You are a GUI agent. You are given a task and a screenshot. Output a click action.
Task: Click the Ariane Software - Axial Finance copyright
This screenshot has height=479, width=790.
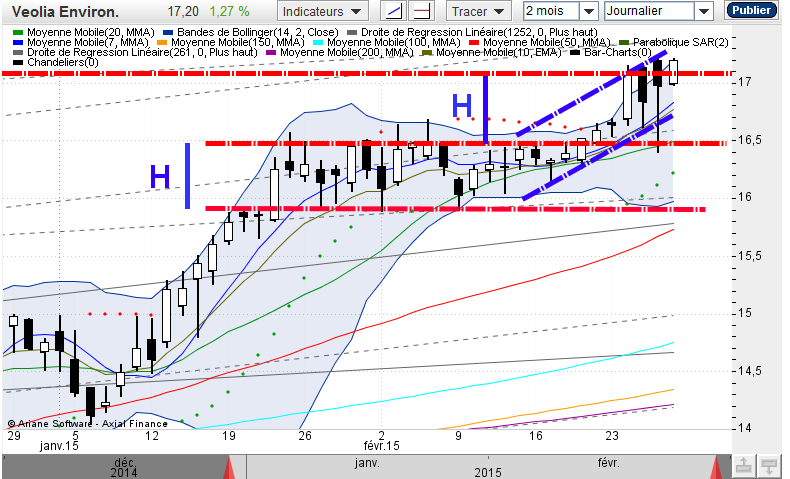point(87,424)
